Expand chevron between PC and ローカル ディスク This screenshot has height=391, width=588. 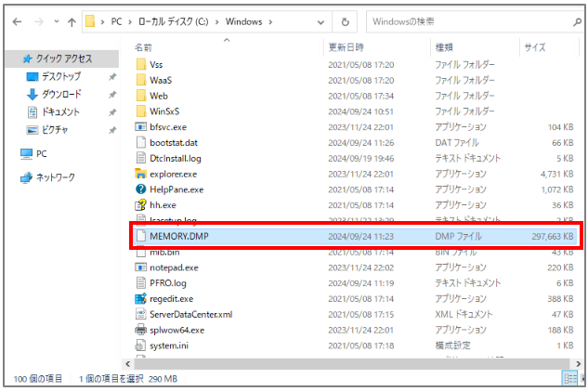coord(130,22)
